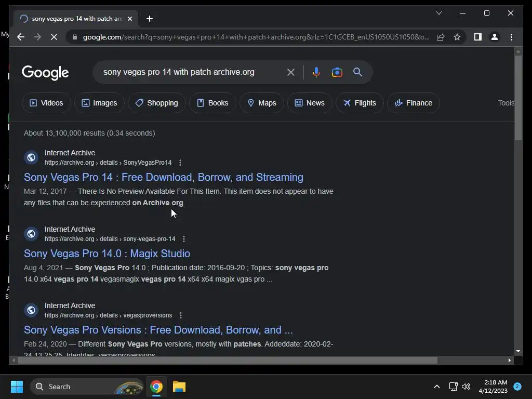This screenshot has width=532, height=399.
Task: Bookmark this tab with the star
Action: 457,37
